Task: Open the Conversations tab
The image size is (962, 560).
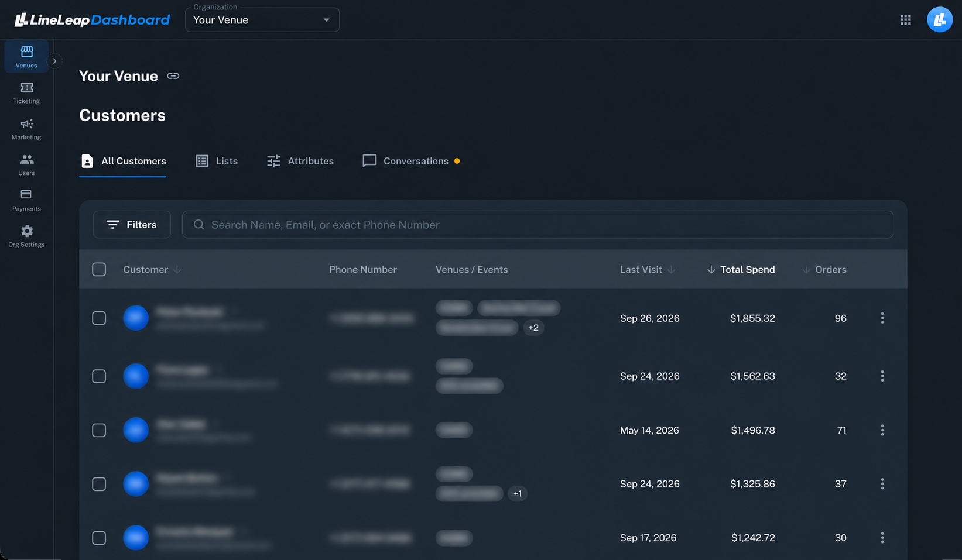Action: 411,161
